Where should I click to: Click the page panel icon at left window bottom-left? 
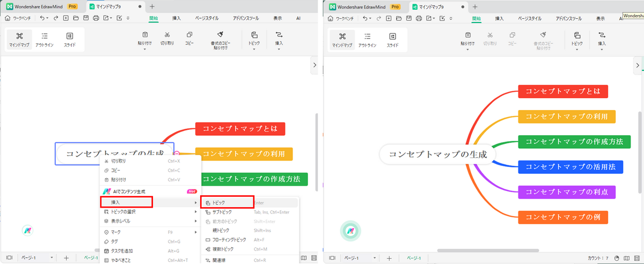pos(10,258)
